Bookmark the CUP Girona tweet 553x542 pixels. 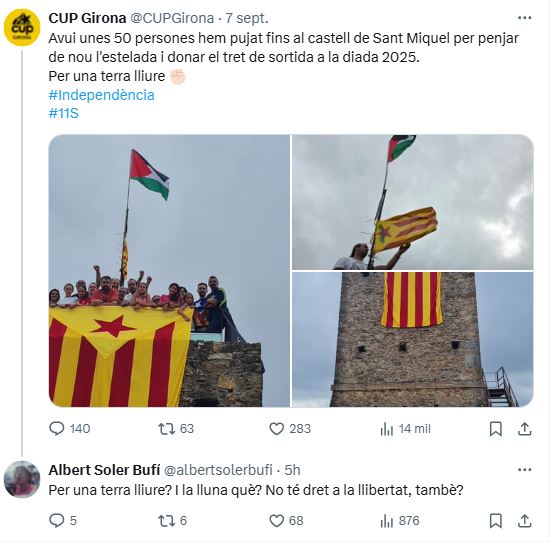496,429
